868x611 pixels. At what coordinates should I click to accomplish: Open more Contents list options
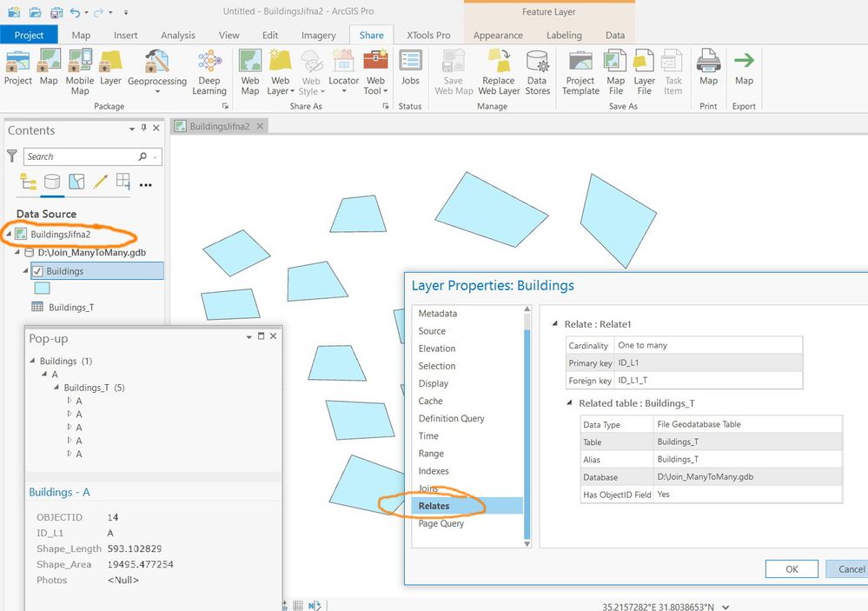pyautogui.click(x=146, y=185)
